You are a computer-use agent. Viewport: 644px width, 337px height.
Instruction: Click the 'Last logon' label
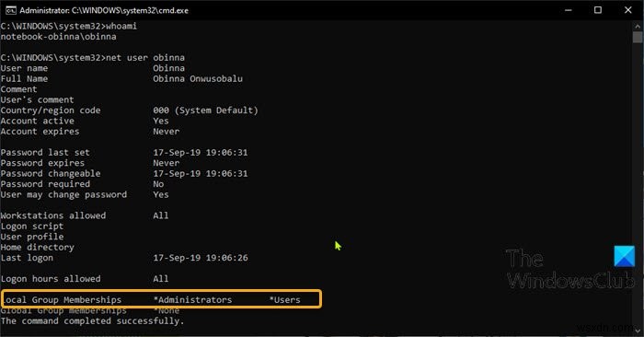point(27,258)
